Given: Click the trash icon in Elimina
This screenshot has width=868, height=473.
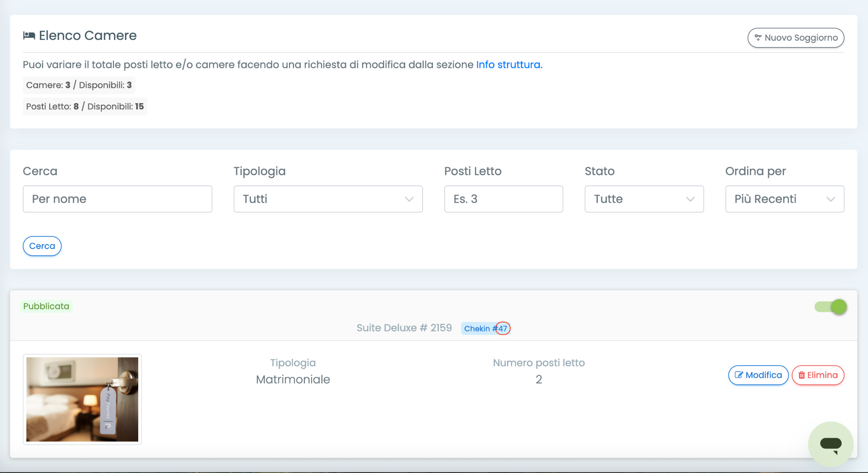Looking at the screenshot, I should 801,375.
